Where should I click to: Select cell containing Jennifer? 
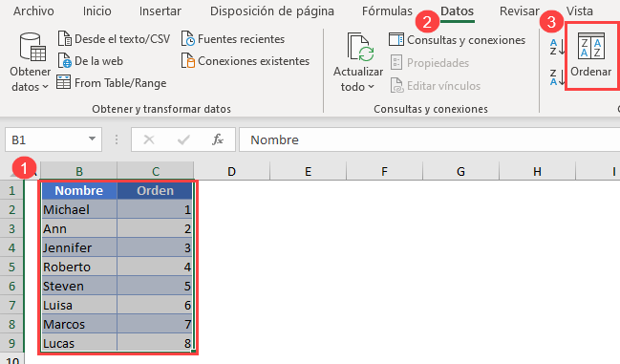79,247
